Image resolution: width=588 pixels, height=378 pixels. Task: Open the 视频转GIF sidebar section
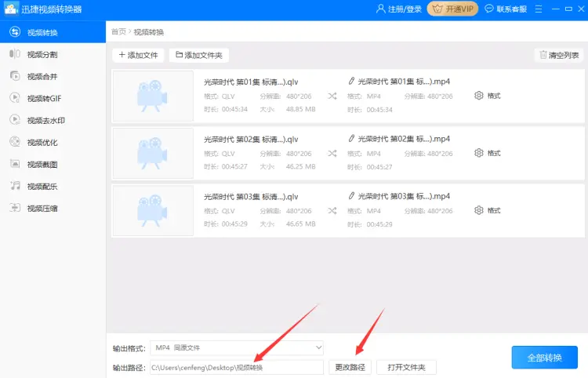coord(53,98)
